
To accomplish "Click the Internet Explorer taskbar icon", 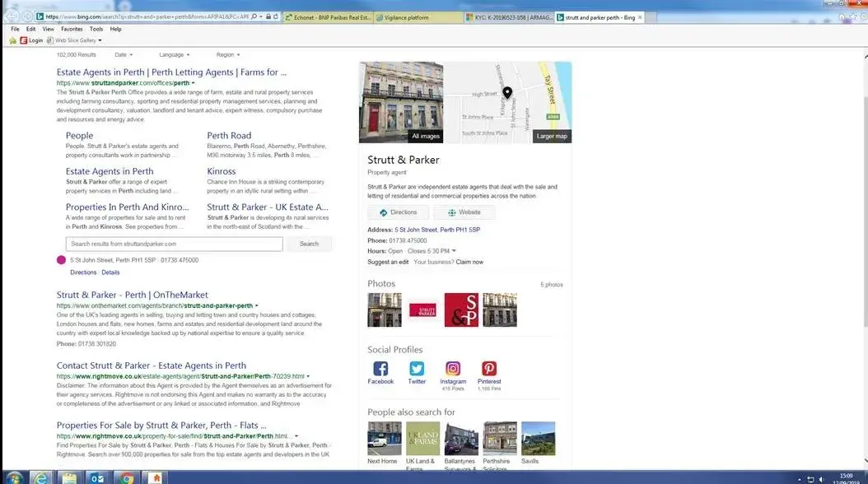I will coord(40,477).
